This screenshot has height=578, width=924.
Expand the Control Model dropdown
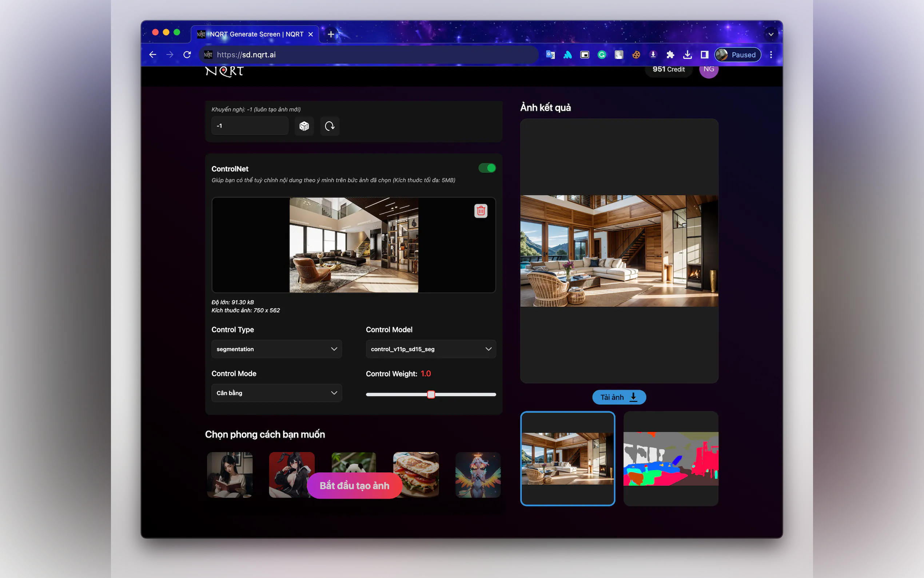[x=430, y=349]
